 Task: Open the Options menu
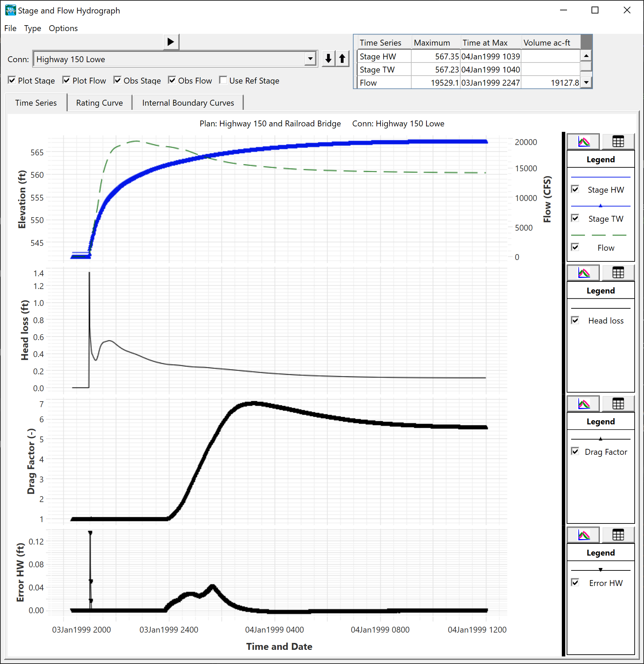[63, 28]
